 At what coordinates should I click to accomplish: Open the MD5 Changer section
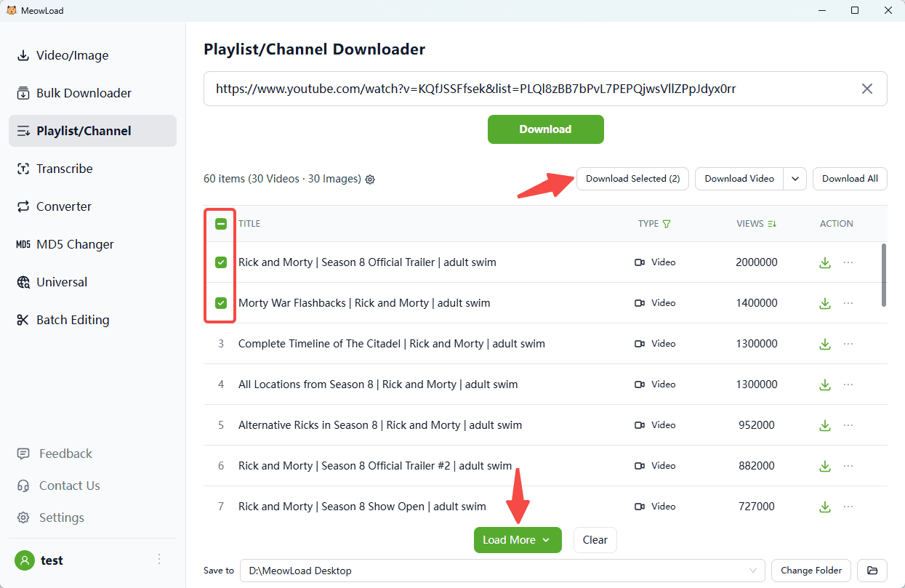click(75, 244)
